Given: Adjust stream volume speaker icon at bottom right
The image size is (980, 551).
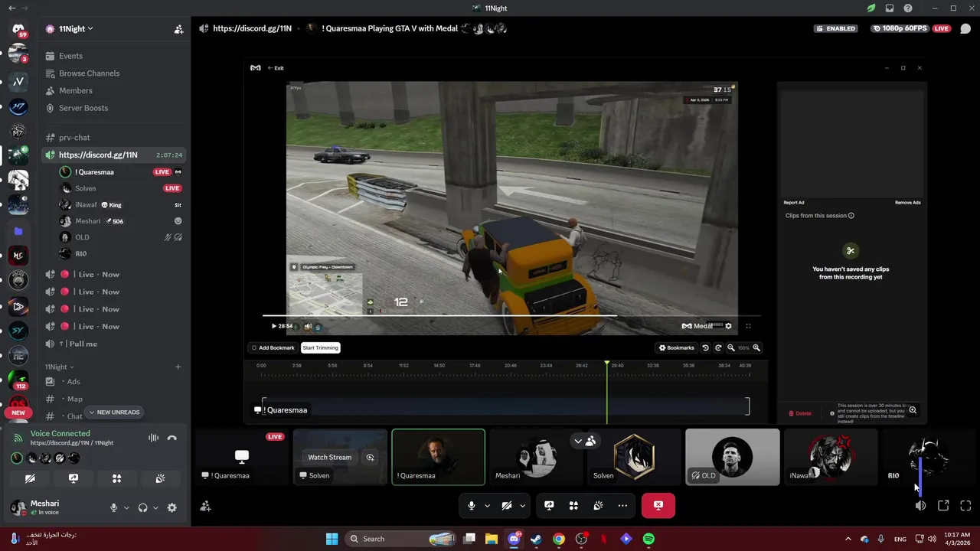Looking at the screenshot, I should pos(920,506).
